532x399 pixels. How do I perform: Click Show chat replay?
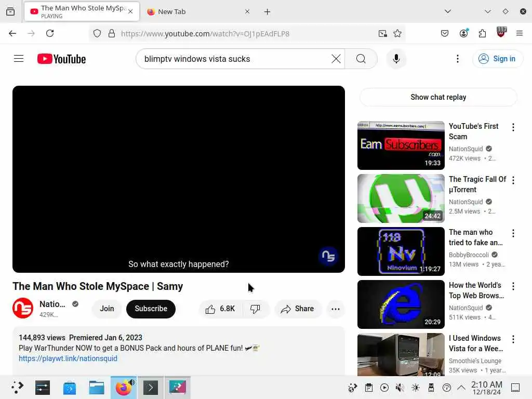438,97
